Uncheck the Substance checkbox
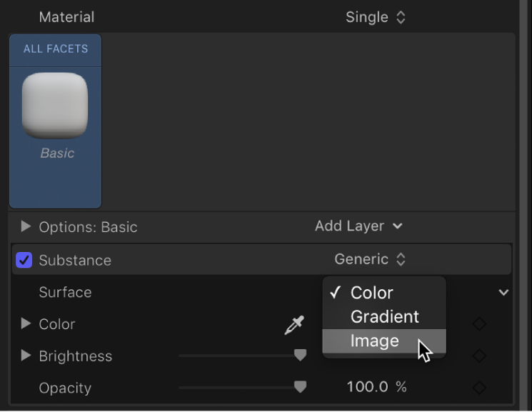Viewport: 532px width, 412px height. tap(24, 261)
